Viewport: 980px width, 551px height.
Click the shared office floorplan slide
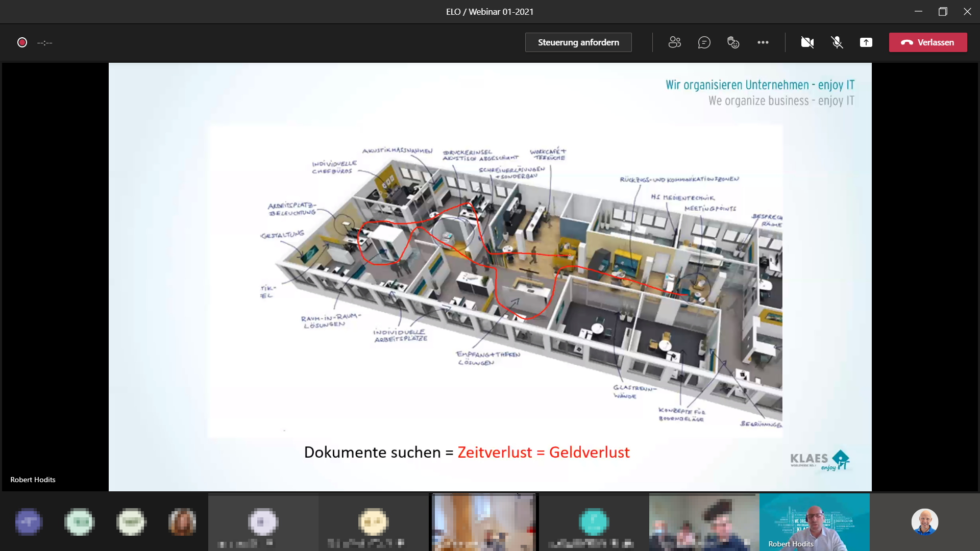(x=494, y=281)
